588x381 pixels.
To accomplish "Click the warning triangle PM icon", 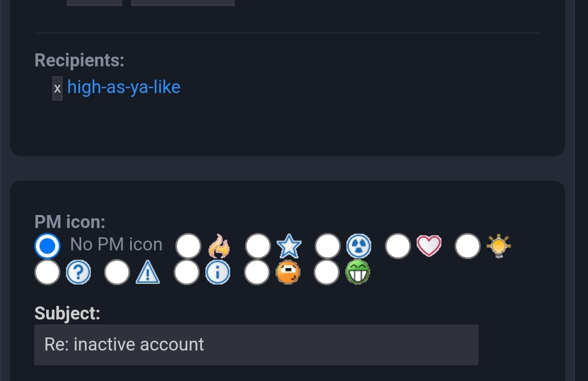I will (x=148, y=273).
